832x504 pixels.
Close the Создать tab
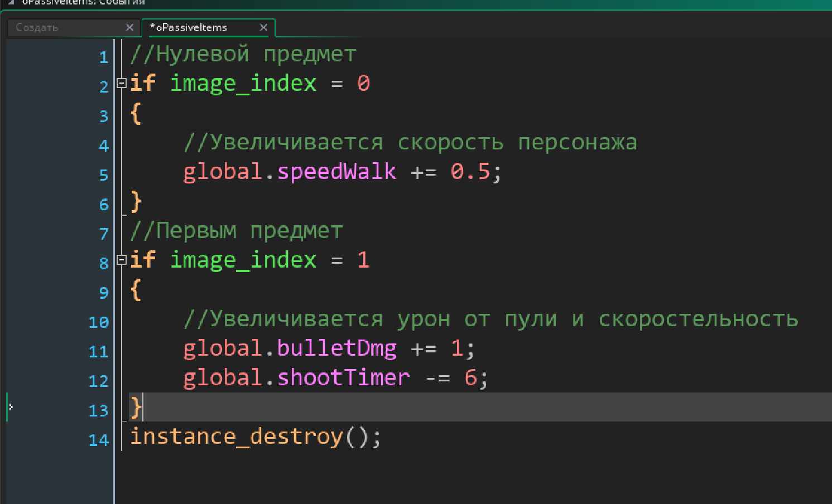(129, 27)
